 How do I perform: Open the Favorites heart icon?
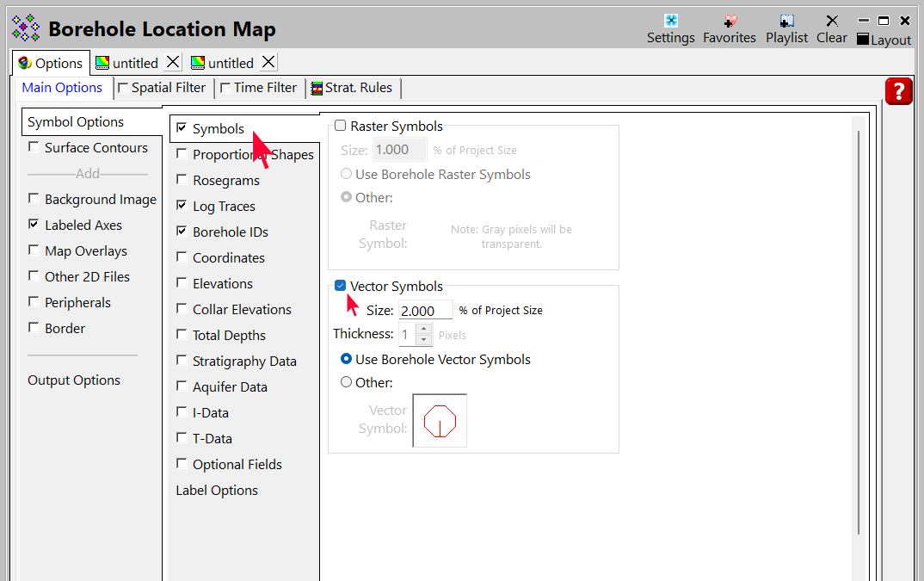[x=730, y=22]
